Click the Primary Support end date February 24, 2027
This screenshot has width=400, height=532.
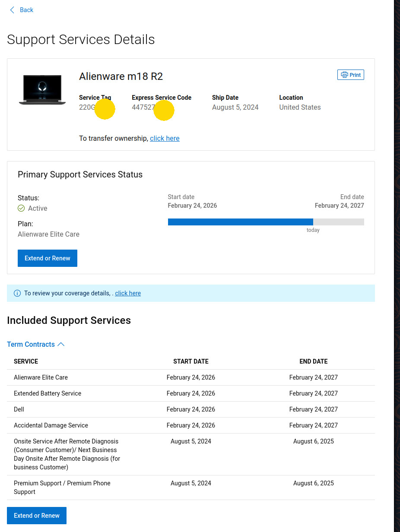pyautogui.click(x=340, y=206)
